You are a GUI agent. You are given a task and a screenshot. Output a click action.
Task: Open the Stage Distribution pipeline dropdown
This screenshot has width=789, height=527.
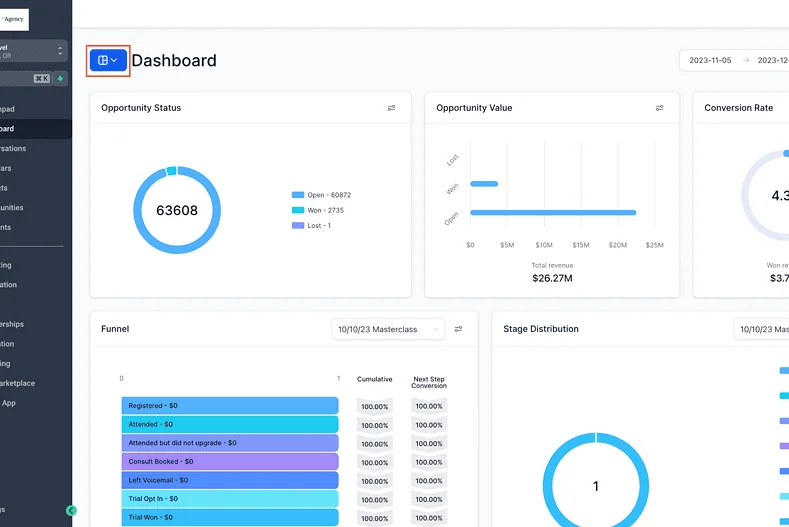(761, 329)
